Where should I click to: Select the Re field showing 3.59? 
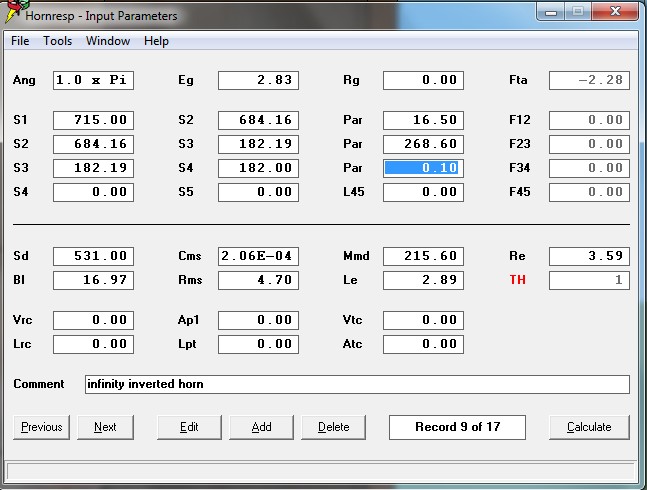[x=589, y=256]
